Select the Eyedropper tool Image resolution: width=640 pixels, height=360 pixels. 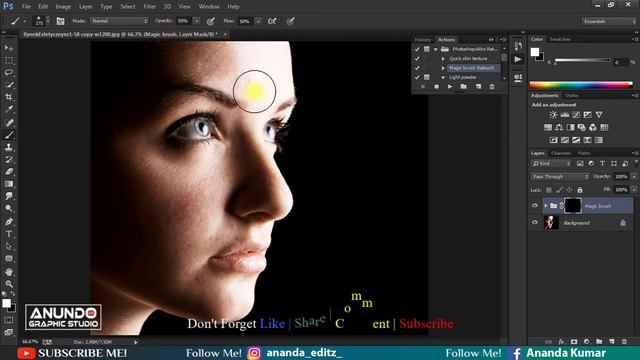[9, 109]
